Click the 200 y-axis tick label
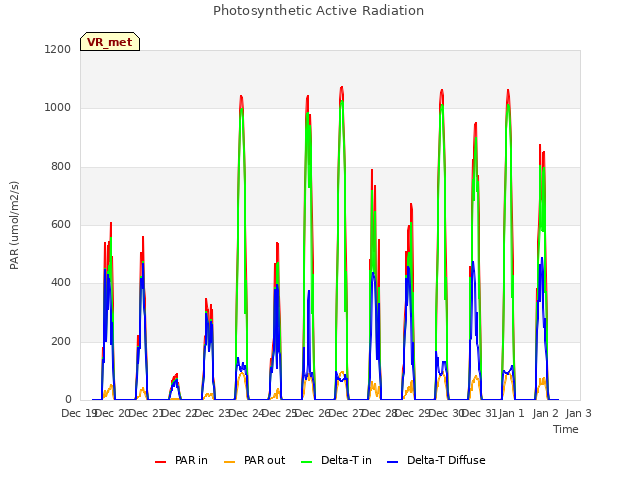Image resolution: width=640 pixels, height=480 pixels. pos(61,341)
